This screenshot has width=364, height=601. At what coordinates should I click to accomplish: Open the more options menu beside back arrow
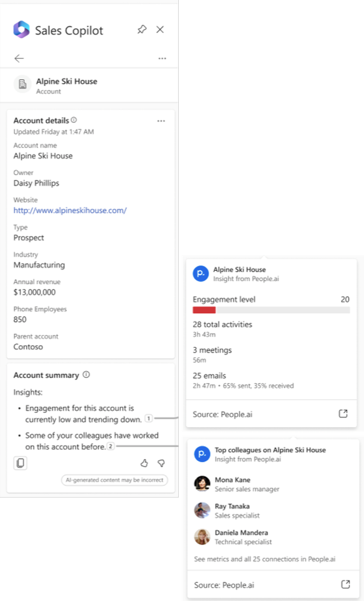[x=162, y=58]
